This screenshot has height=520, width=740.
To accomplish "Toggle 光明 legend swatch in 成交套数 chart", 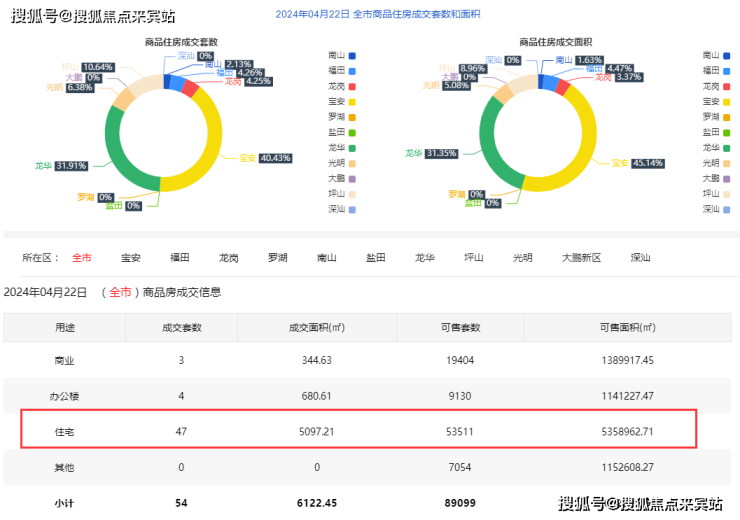I will (352, 164).
